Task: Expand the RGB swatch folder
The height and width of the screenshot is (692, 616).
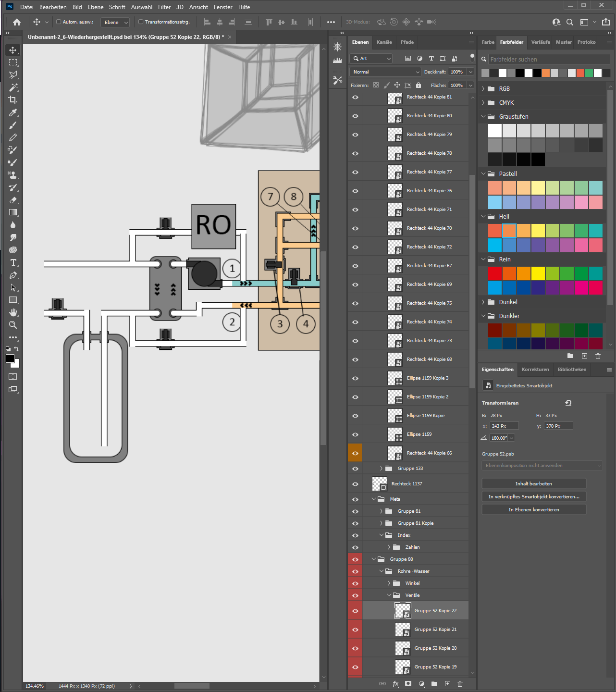Action: coord(483,89)
